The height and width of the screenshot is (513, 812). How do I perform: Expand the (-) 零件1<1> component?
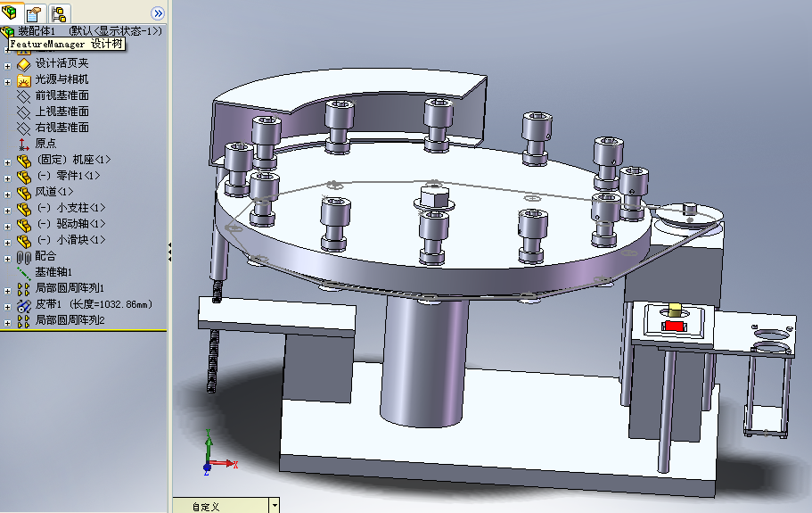point(7,178)
